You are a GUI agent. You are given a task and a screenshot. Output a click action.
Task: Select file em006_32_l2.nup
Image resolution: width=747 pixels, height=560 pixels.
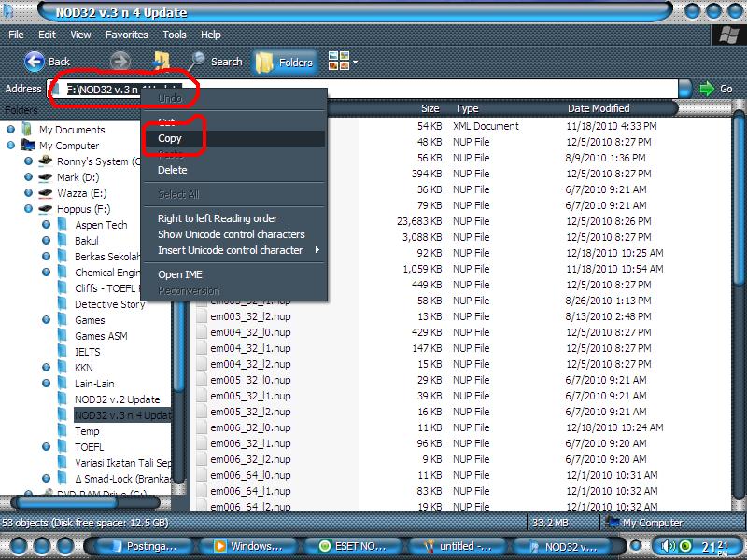[250, 459]
